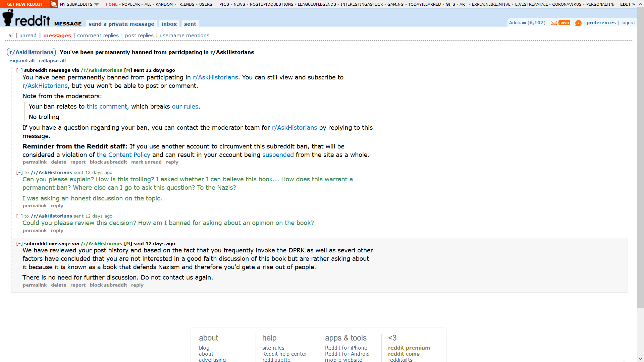Block subreddit from the first message
This screenshot has height=362, width=644.
coord(108,162)
